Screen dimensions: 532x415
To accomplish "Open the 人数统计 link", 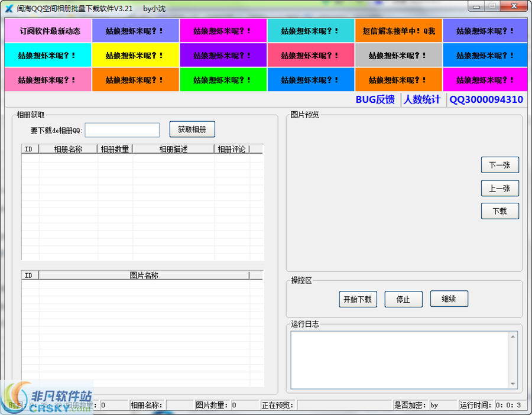I will pos(421,99).
